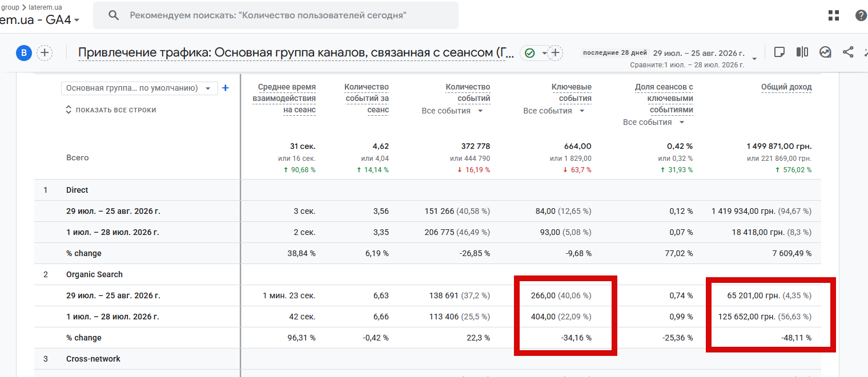Click the blue B segment badge

pyautogui.click(x=23, y=53)
